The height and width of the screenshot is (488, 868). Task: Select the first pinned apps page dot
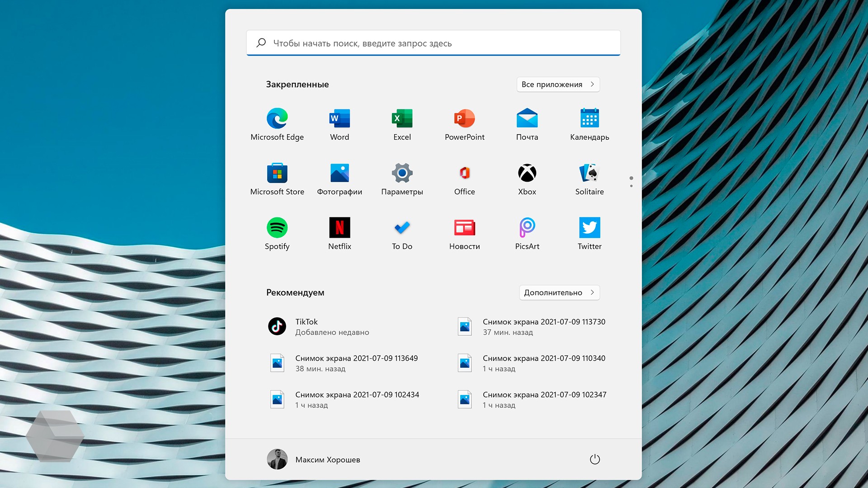[631, 178]
